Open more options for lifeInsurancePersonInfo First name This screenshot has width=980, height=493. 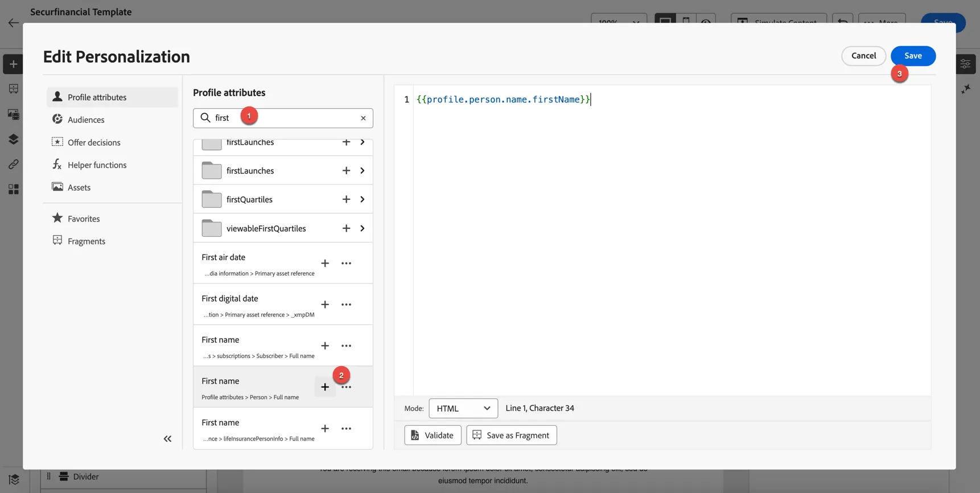coord(346,429)
